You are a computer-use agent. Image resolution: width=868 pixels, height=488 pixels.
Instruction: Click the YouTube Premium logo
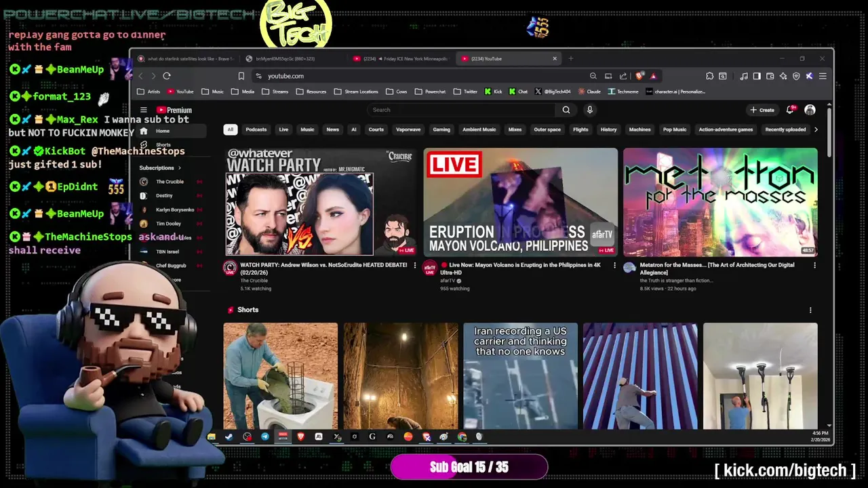coord(174,110)
